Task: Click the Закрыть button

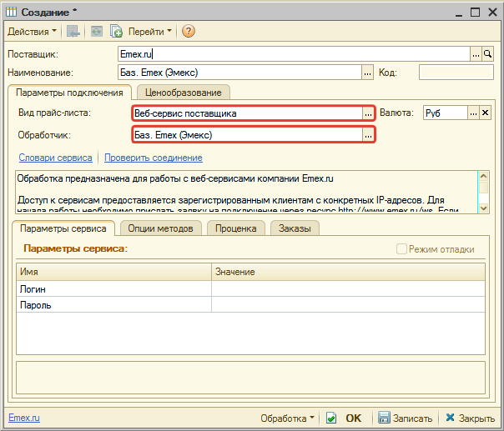Action: click(470, 418)
